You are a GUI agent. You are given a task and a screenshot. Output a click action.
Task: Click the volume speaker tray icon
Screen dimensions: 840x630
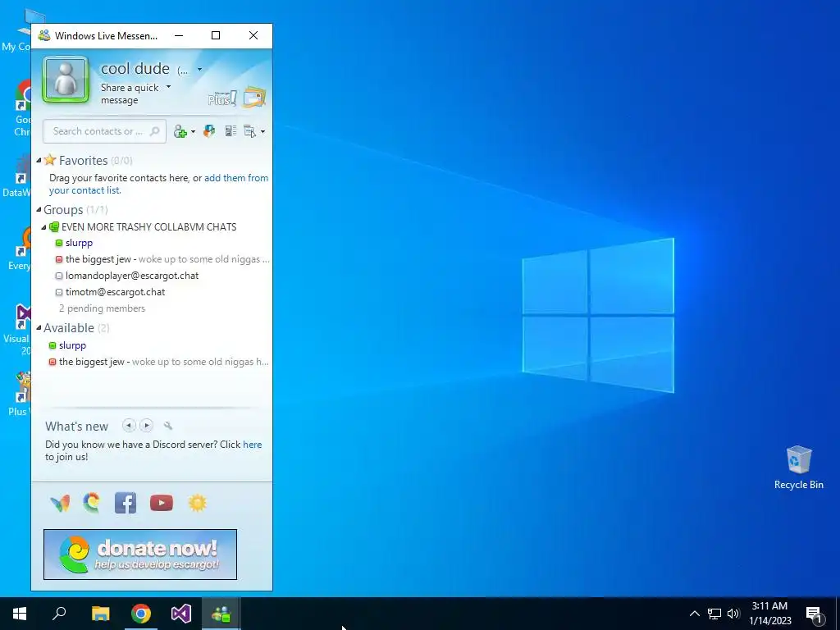[x=733, y=614]
